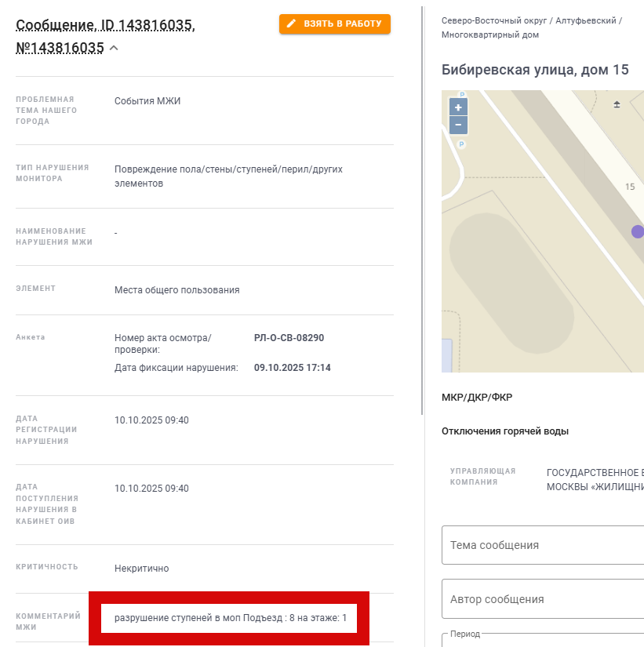Zoom out on the map
This screenshot has height=647, width=644.
458,125
